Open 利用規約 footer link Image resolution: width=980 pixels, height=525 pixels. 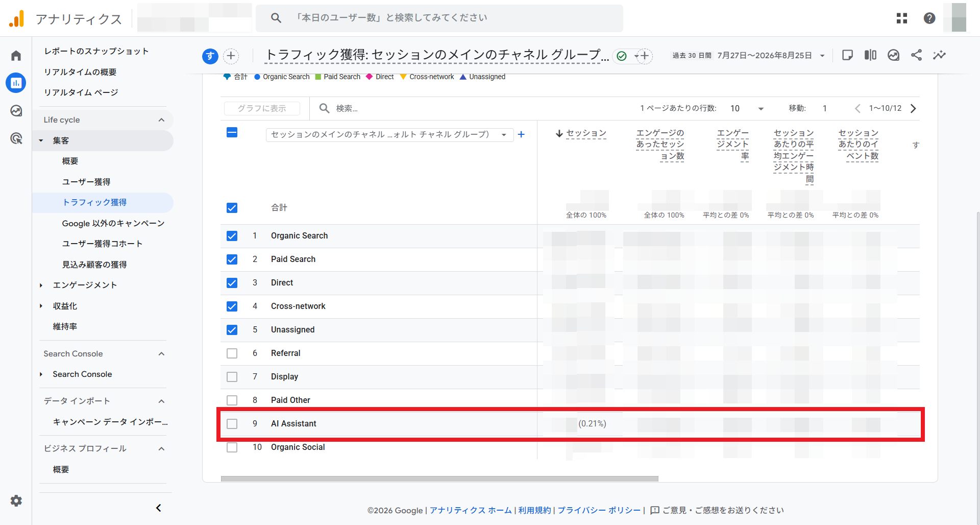(x=534, y=510)
